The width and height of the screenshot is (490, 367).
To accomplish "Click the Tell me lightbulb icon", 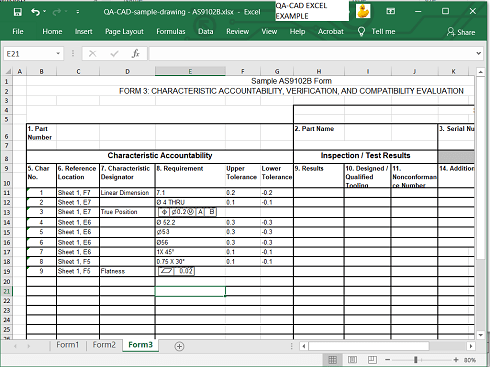I will [361, 32].
